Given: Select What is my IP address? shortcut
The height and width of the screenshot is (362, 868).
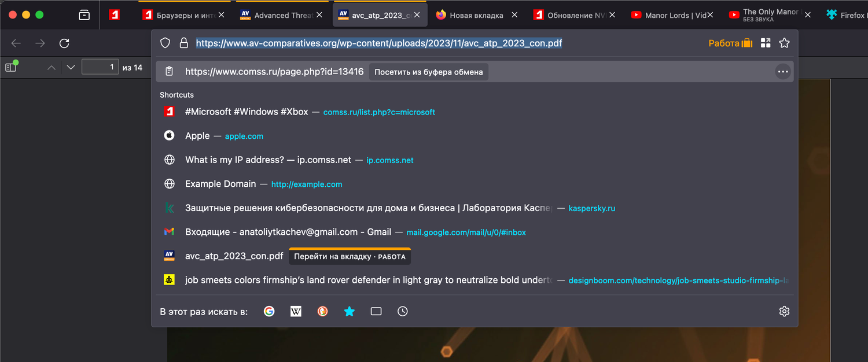Looking at the screenshot, I should 268,160.
